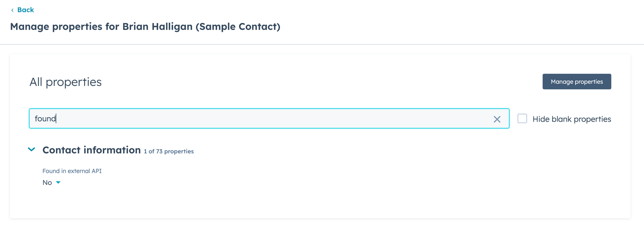644x232 pixels.
Task: Check the box beside Hide blank properties
Action: 522,118
